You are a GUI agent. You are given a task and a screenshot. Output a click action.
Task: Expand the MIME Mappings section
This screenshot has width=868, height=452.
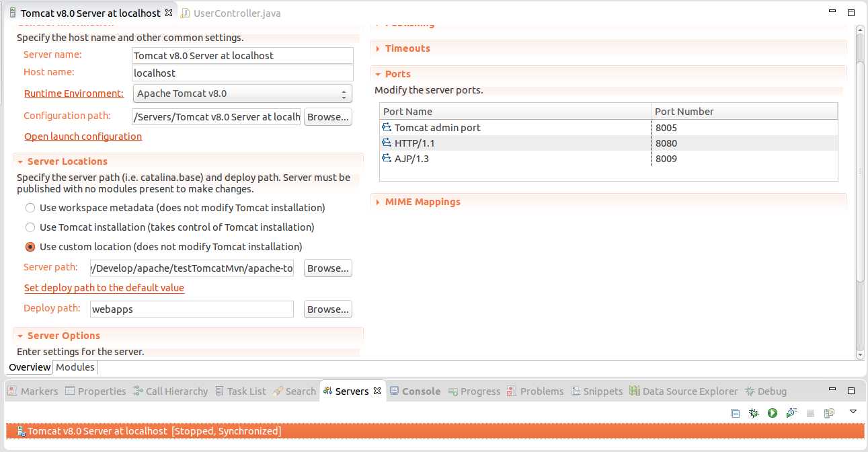[379, 202]
